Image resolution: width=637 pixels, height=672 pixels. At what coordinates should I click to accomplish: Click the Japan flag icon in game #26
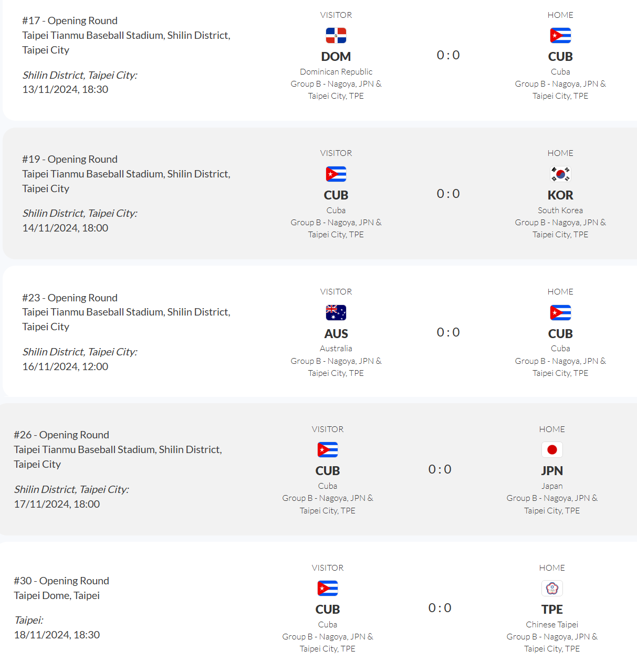(552, 450)
